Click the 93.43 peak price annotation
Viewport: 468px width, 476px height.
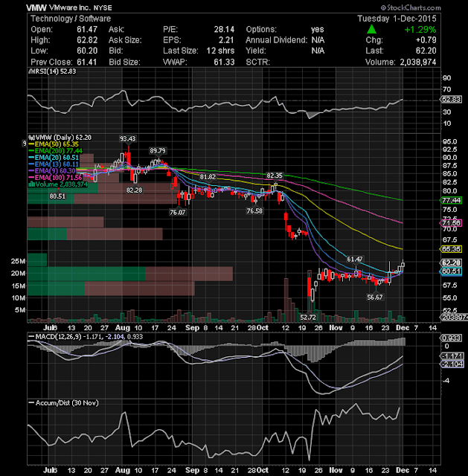point(127,139)
